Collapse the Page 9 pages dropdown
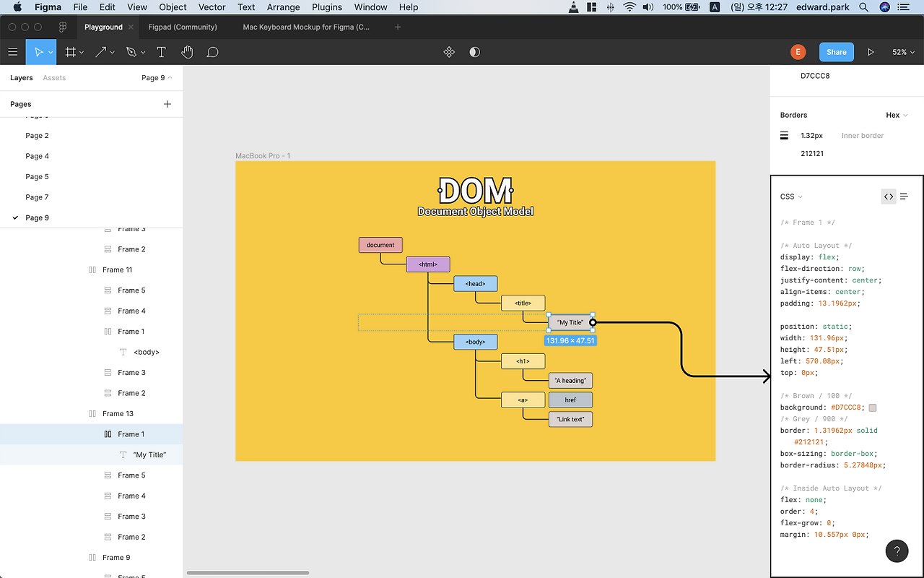 157,78
